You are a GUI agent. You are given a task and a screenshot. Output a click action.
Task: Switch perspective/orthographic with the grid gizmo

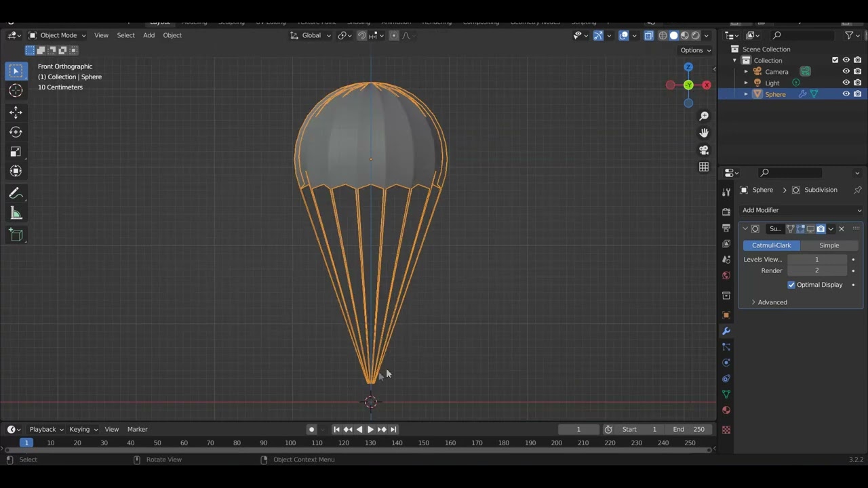point(704,167)
